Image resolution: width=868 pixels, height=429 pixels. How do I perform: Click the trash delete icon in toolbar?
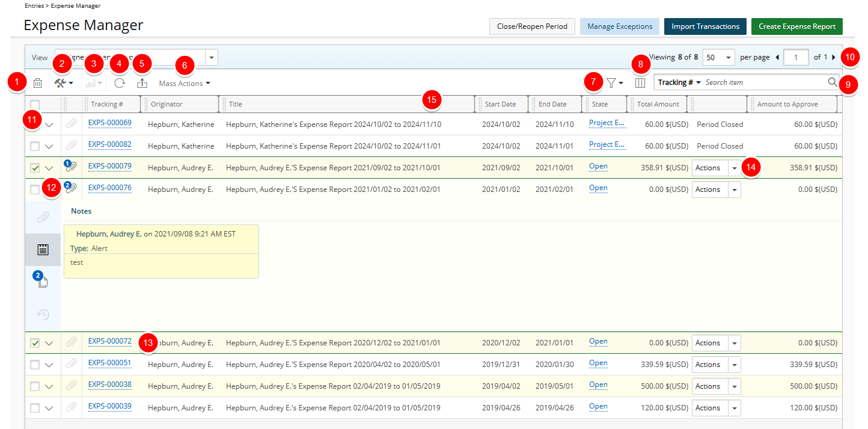point(37,83)
